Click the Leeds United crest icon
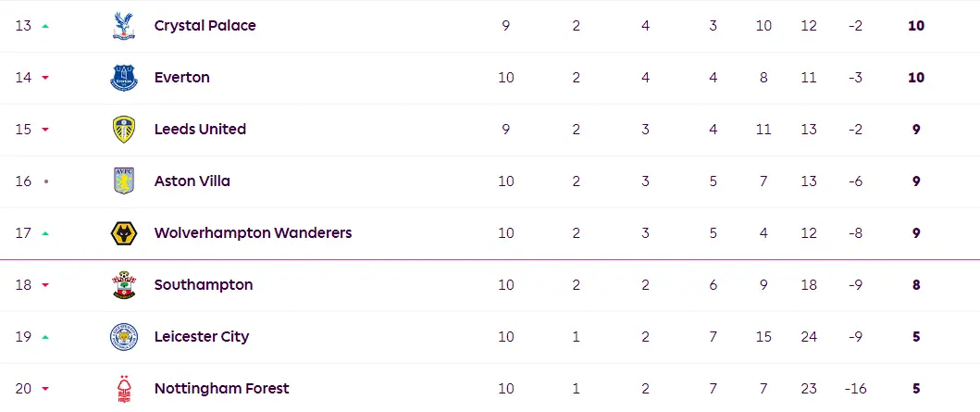Image resolution: width=980 pixels, height=412 pixels. tap(123, 130)
